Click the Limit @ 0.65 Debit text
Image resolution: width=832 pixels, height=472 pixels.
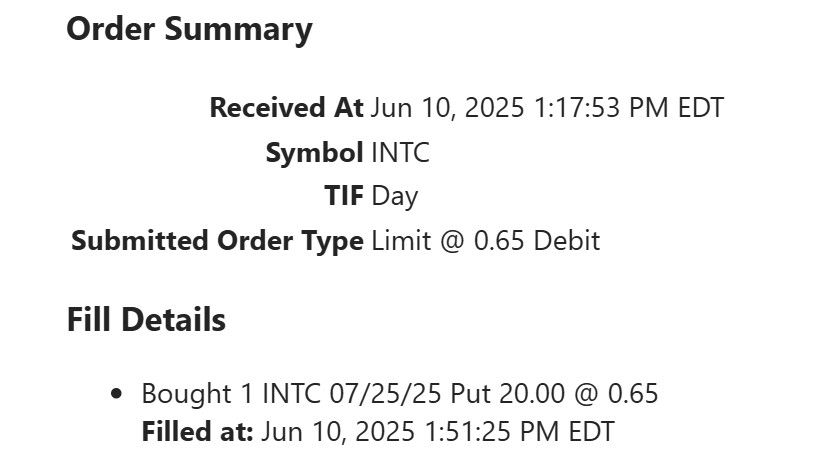click(x=485, y=241)
